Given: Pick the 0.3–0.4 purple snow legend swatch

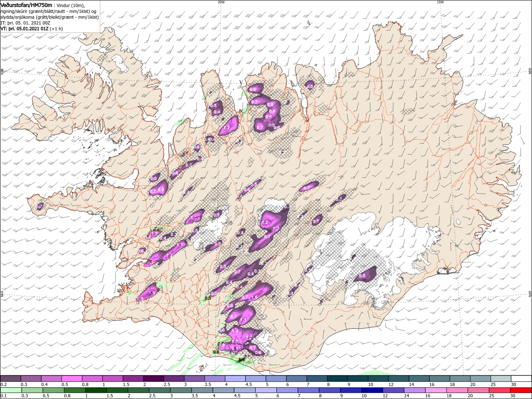Looking at the screenshot, I should [31, 378].
